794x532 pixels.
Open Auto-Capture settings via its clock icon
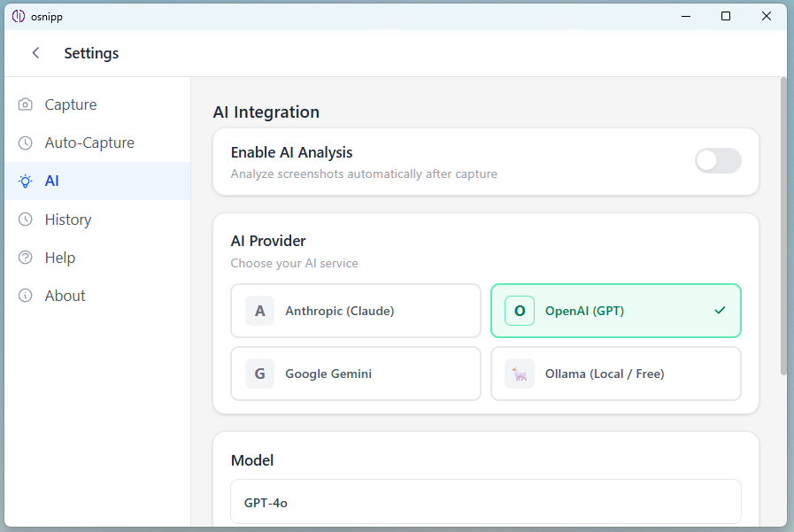25,142
